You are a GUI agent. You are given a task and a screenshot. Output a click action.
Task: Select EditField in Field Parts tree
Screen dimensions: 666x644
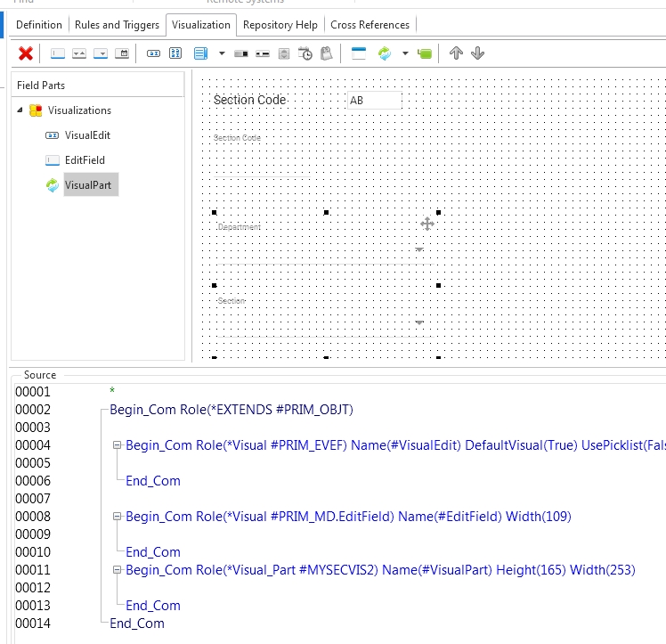(85, 160)
